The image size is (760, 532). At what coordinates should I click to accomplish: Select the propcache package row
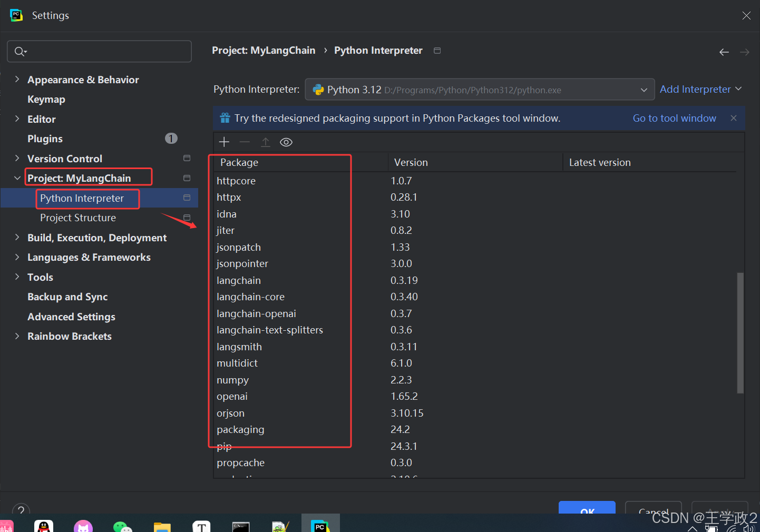pyautogui.click(x=475, y=462)
